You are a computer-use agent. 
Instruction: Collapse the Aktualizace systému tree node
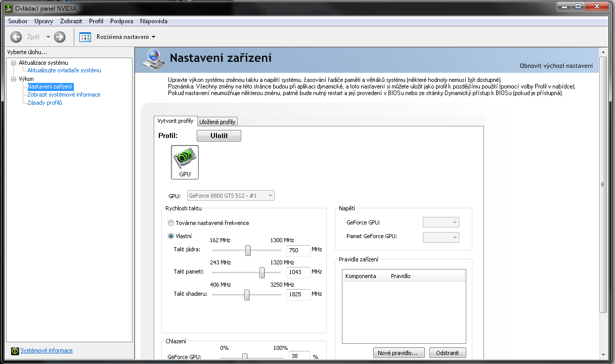tap(14, 63)
